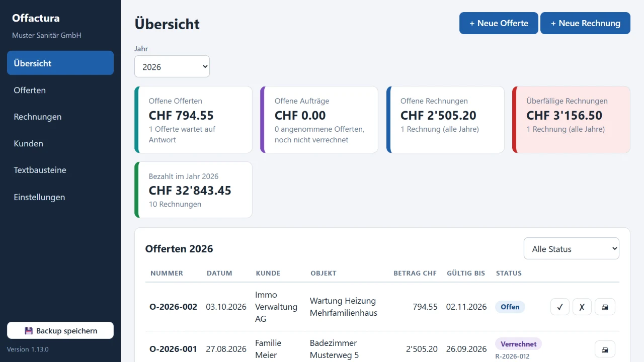
Task: Click the amount 794.55 in the table
Action: (425, 307)
